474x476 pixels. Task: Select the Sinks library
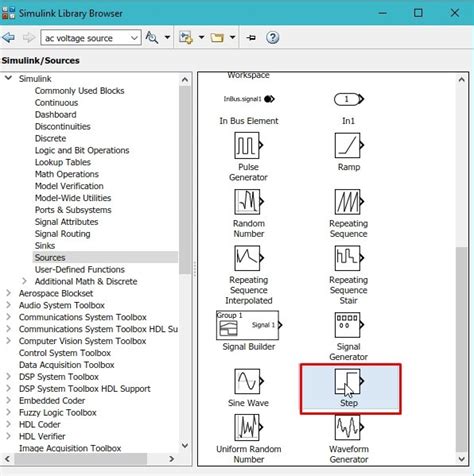(x=45, y=246)
